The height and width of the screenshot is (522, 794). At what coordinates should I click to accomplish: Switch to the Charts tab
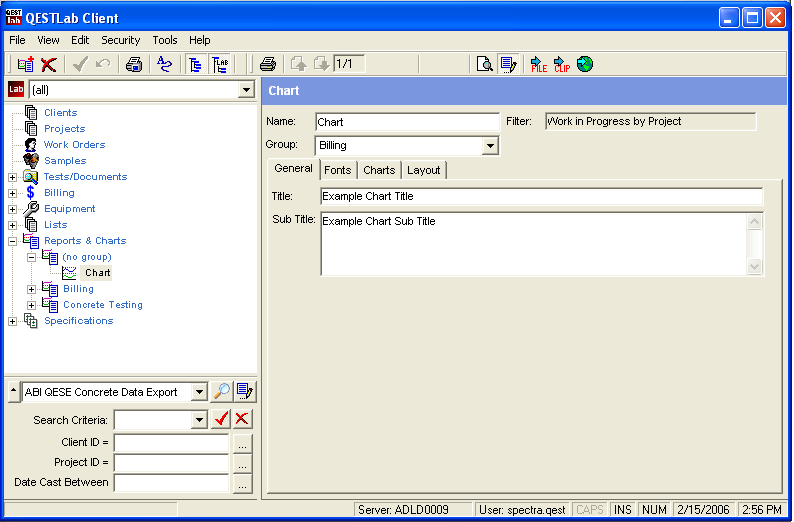pos(379,170)
